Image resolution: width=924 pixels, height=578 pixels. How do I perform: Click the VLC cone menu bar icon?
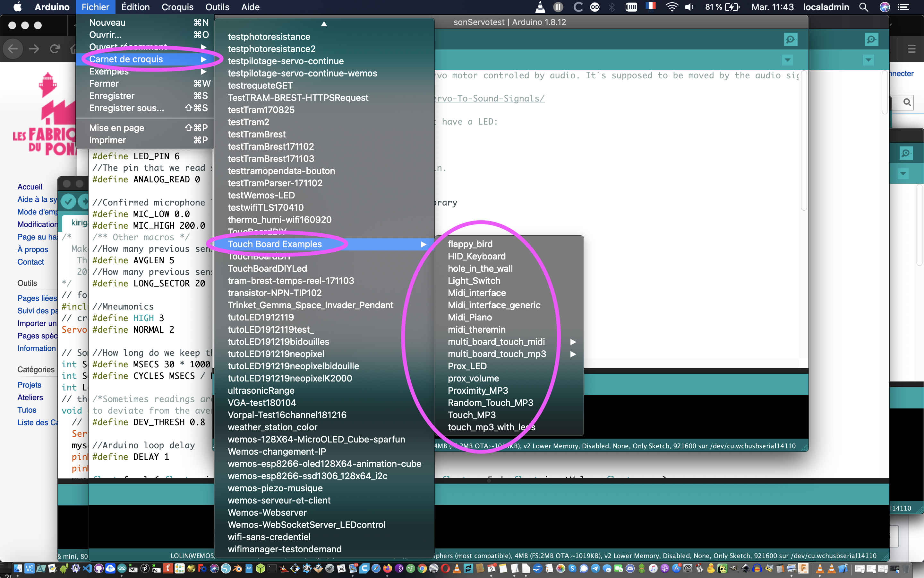pyautogui.click(x=540, y=7)
